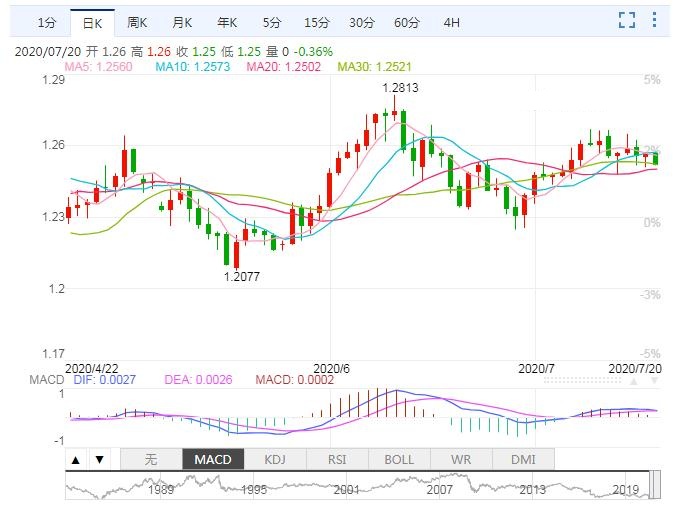The height and width of the screenshot is (507, 683).
Task: Click the down arrow indicator button
Action: click(x=98, y=460)
